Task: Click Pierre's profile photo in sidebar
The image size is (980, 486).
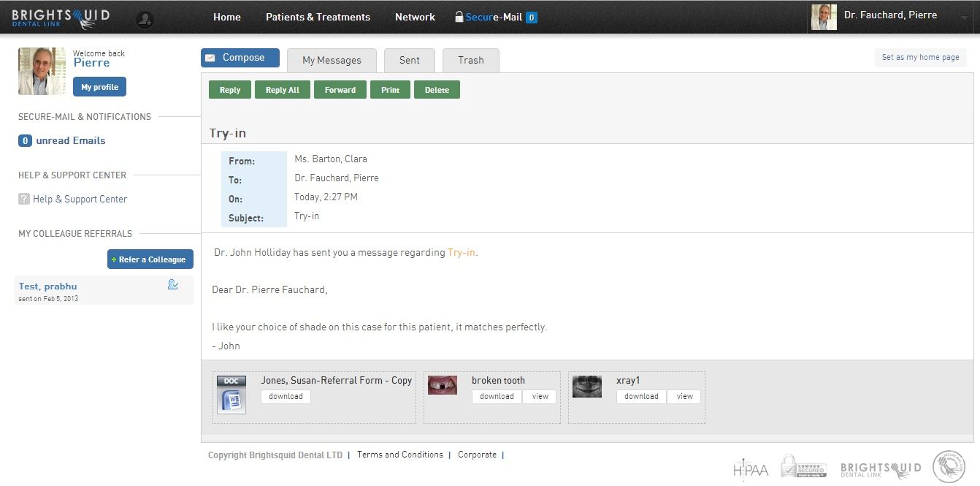Action: [42, 72]
